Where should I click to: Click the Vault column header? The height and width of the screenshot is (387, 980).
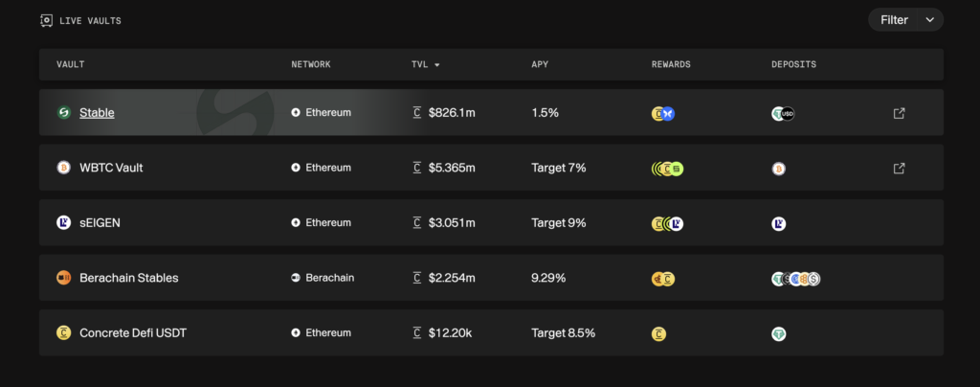pyautogui.click(x=71, y=65)
